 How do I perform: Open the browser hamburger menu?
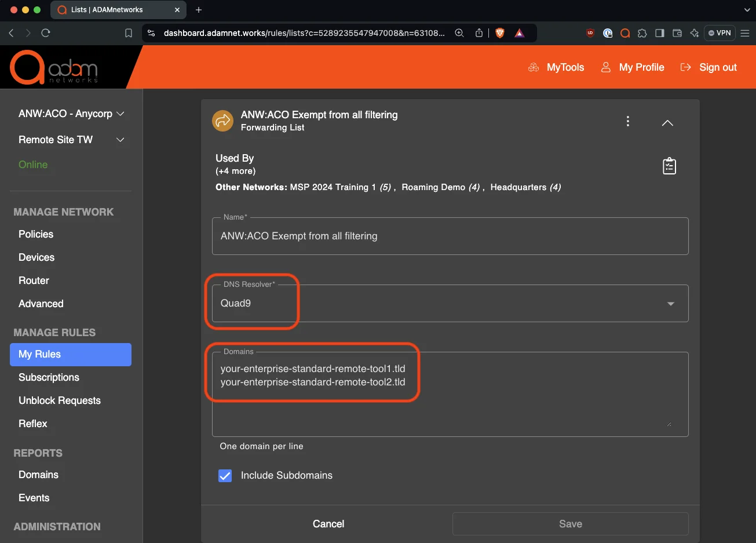point(745,33)
